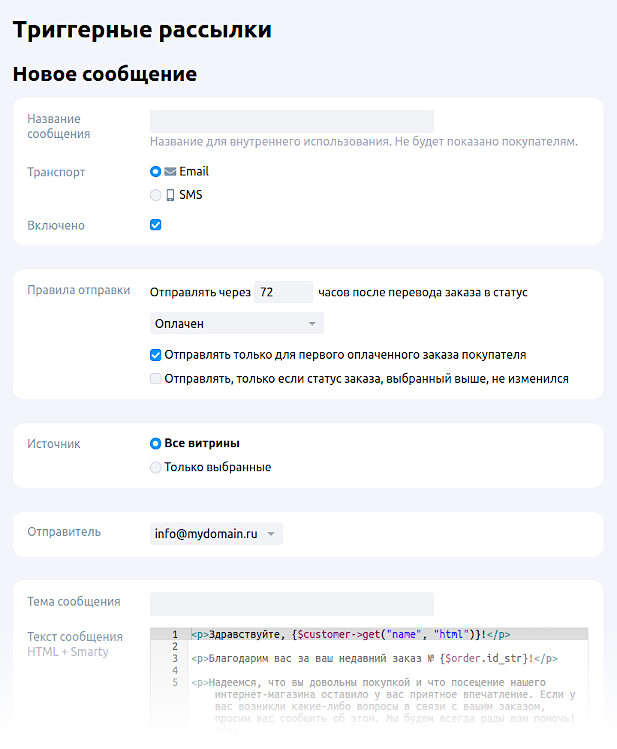Open the info@mydomain.ru sender dropdown

pyautogui.click(x=216, y=534)
